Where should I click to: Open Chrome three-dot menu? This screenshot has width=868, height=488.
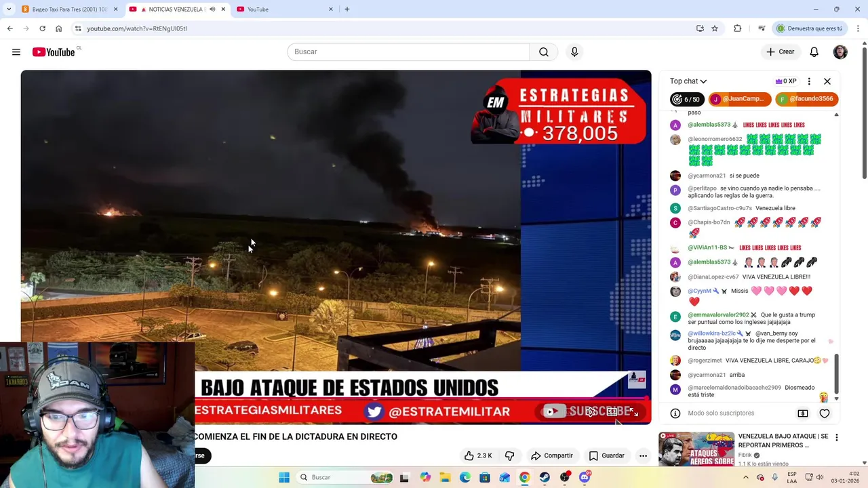coord(859,28)
